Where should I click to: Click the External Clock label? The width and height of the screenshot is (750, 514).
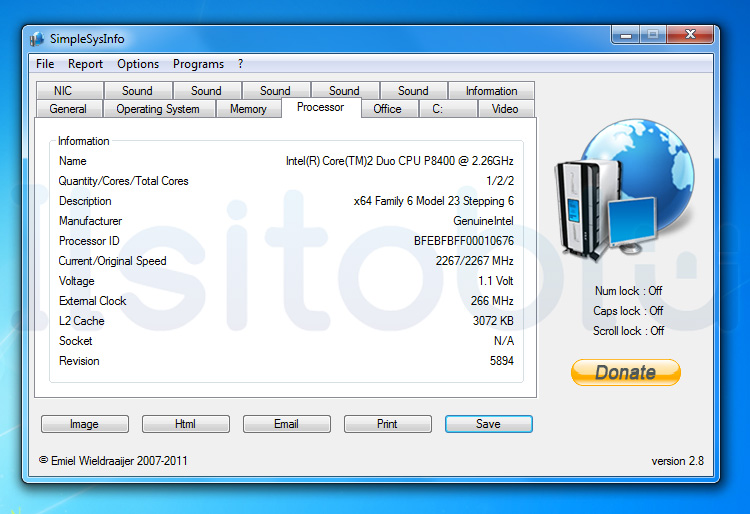point(92,301)
